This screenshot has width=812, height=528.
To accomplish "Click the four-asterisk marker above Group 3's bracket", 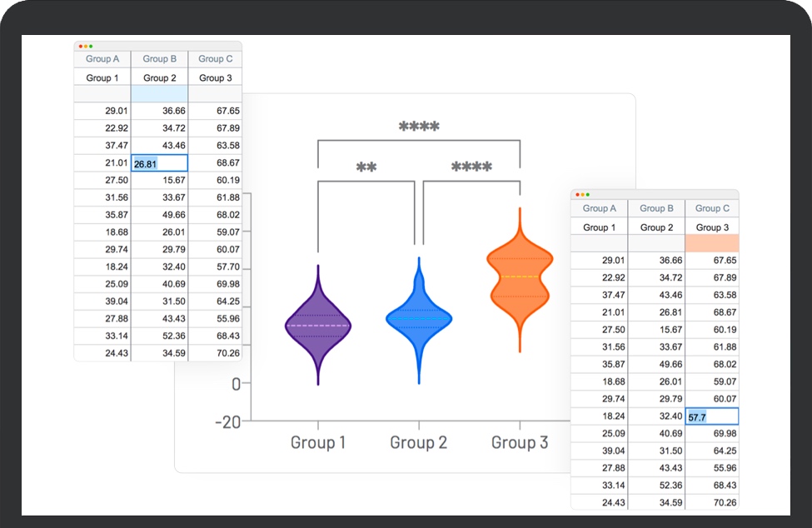I will 471,167.
